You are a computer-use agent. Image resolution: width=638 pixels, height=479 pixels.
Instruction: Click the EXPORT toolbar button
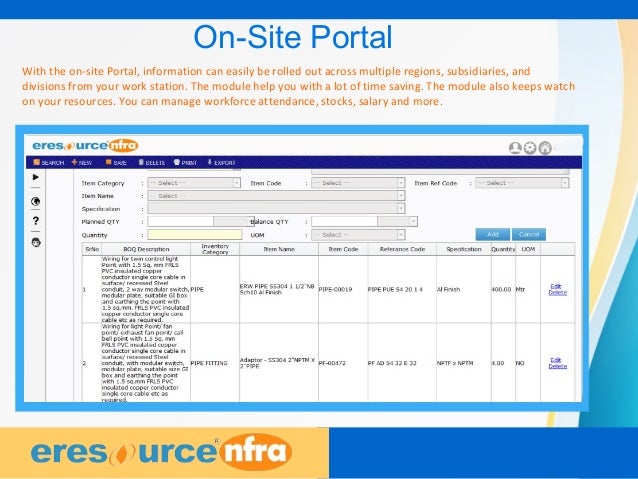click(x=221, y=162)
